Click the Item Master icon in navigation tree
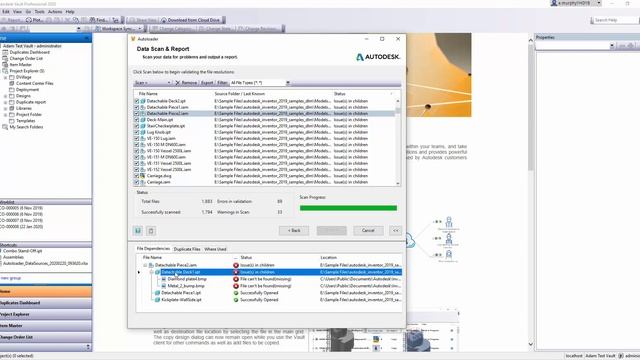 tap(5, 64)
